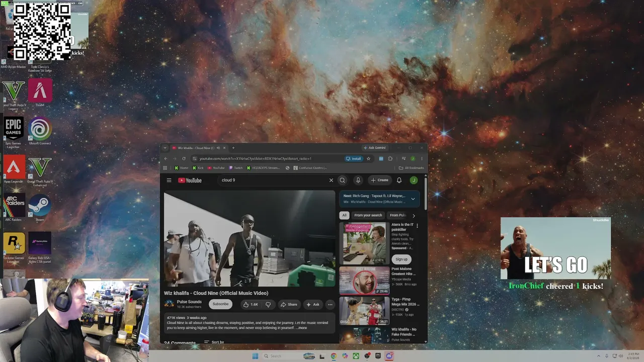644x362 pixels.
Task: Show hidden system tray icons
Action: 599,356
